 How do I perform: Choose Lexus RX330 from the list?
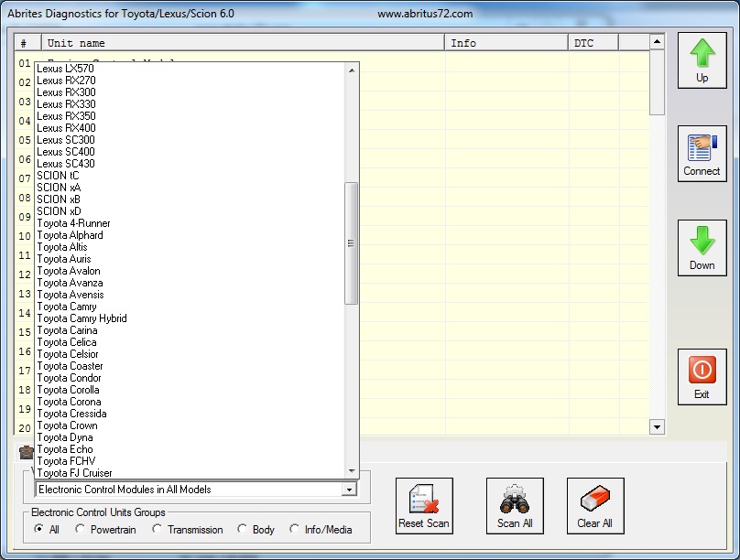(190, 104)
